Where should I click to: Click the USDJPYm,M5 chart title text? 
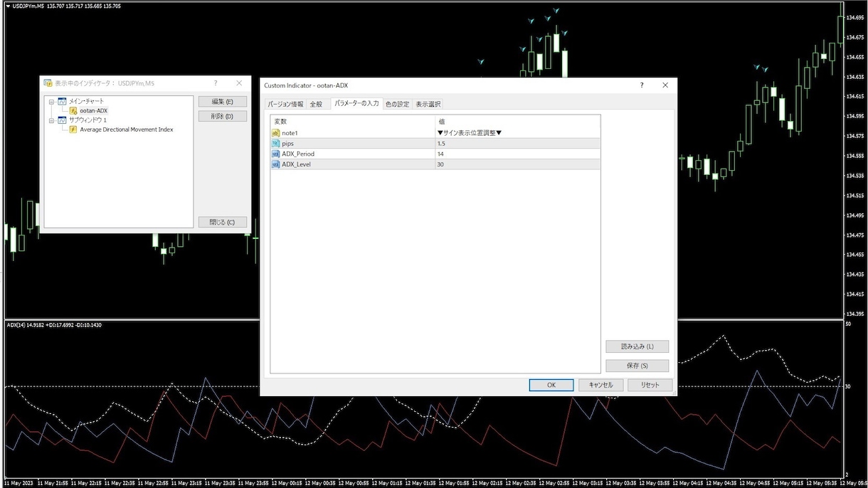click(x=28, y=6)
